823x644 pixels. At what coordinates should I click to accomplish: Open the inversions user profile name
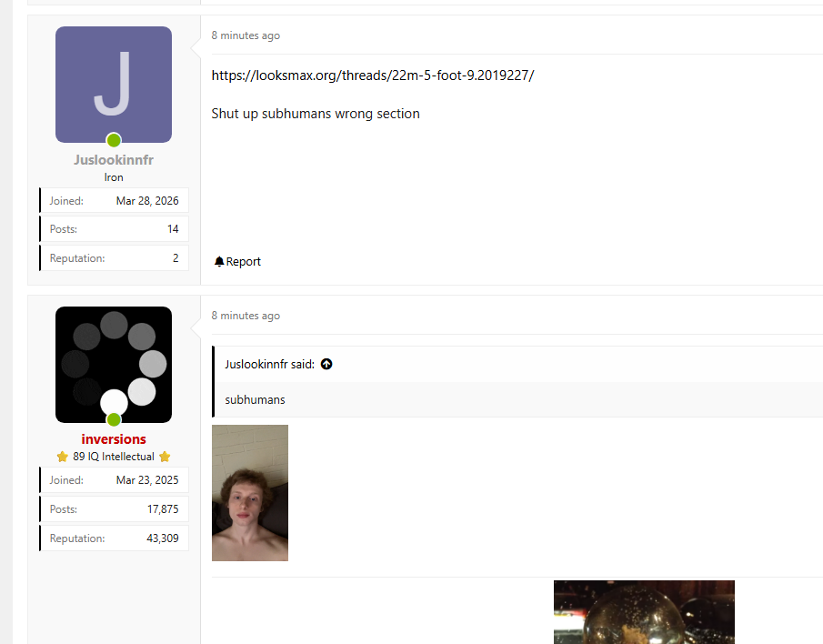[114, 439]
